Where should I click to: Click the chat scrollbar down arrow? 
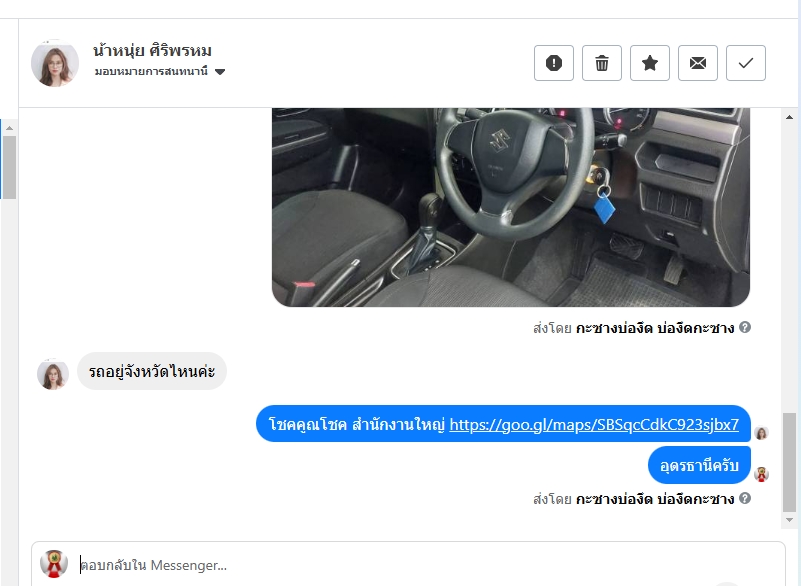coord(789,520)
